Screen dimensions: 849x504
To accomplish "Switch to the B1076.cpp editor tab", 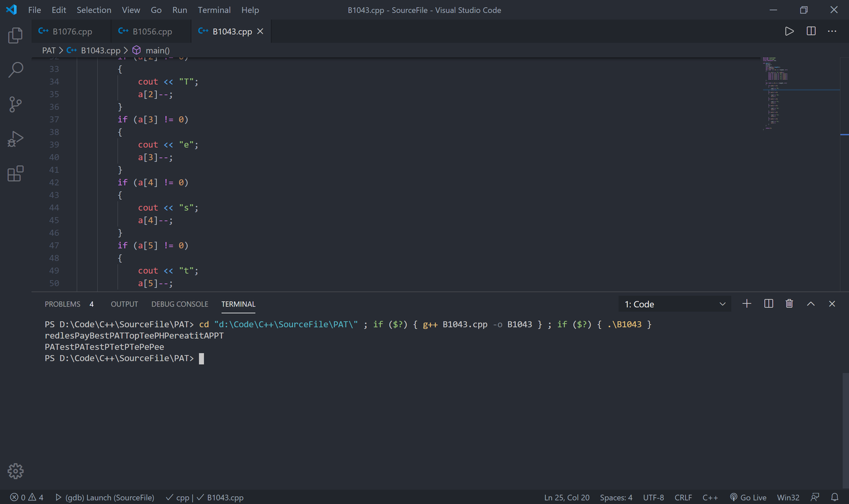I will [71, 31].
